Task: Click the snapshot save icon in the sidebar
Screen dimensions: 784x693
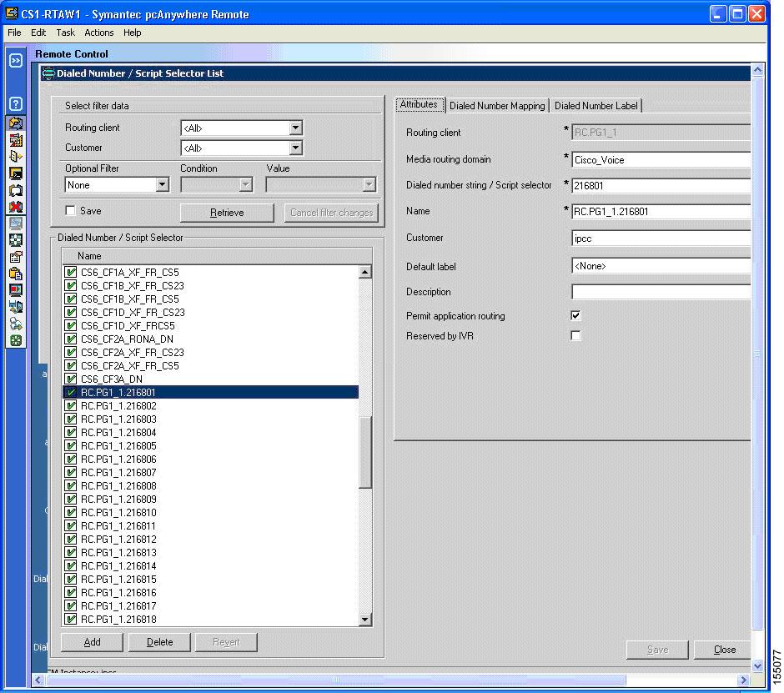Action: coord(16,307)
